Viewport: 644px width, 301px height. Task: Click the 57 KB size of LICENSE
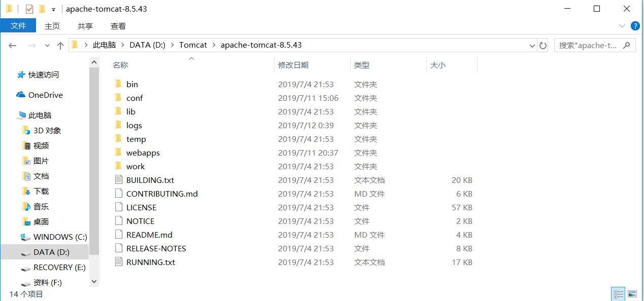tap(462, 207)
